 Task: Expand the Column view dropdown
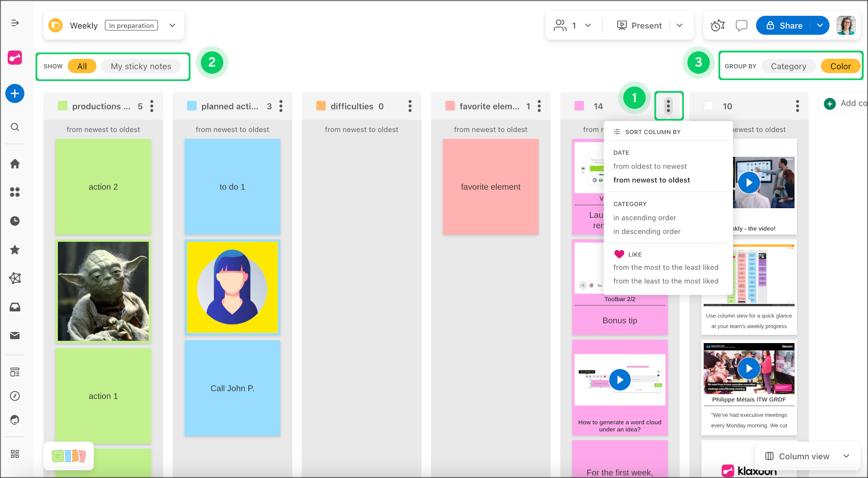pyautogui.click(x=846, y=456)
